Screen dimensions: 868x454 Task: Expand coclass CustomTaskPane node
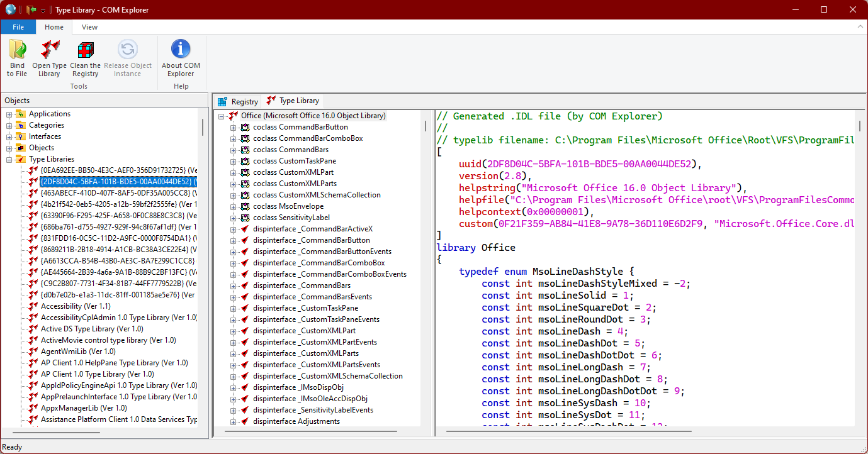pyautogui.click(x=234, y=162)
